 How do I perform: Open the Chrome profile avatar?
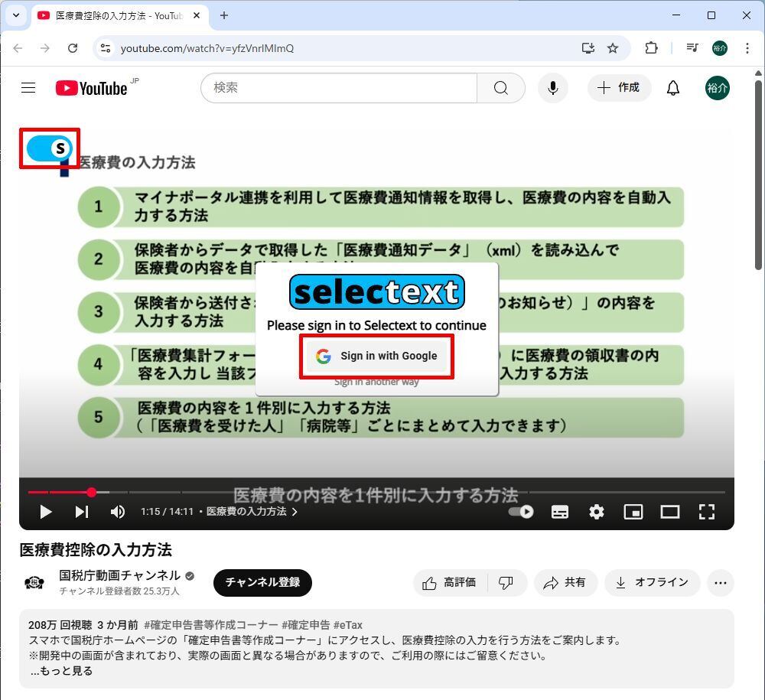720,47
